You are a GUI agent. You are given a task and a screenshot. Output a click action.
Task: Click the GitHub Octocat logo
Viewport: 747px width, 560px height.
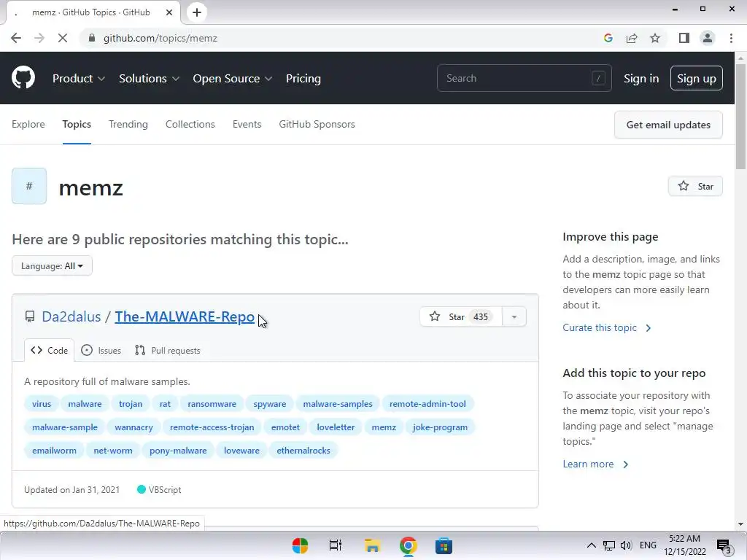(x=23, y=77)
